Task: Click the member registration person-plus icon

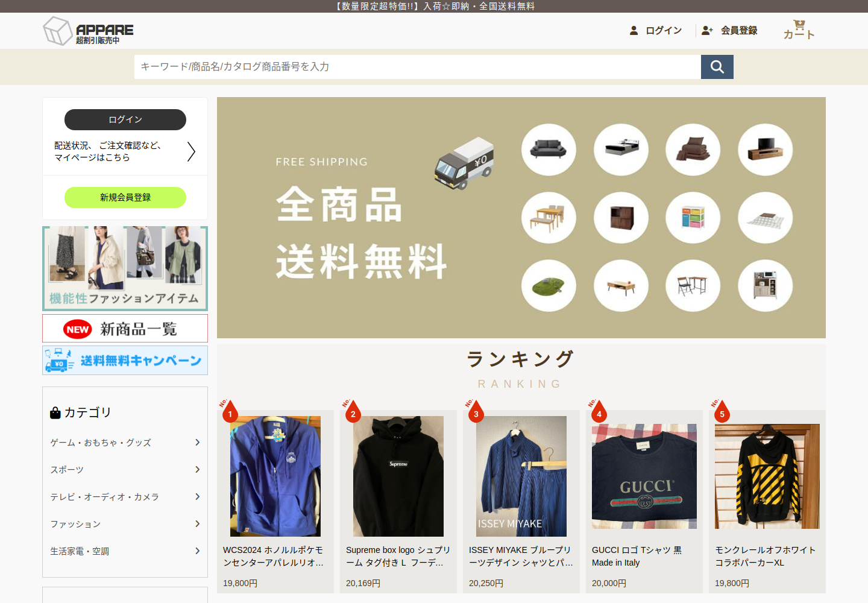Action: [x=708, y=30]
